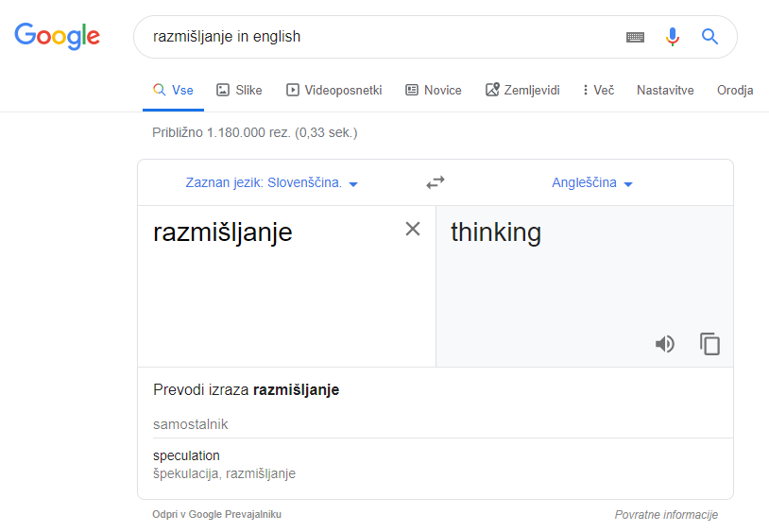769x532 pixels.
Task: Open the Več more options menu
Action: [x=598, y=90]
